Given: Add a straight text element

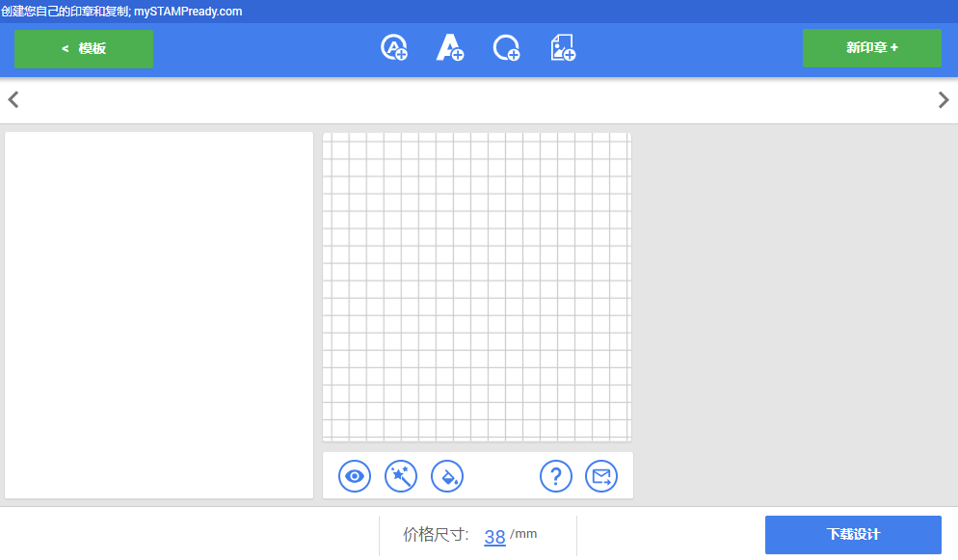Looking at the screenshot, I should (x=450, y=48).
